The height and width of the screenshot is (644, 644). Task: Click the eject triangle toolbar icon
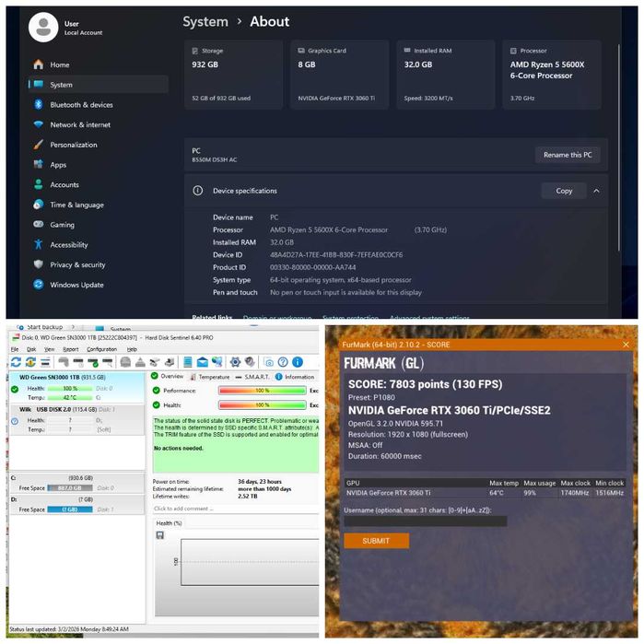tap(140, 362)
